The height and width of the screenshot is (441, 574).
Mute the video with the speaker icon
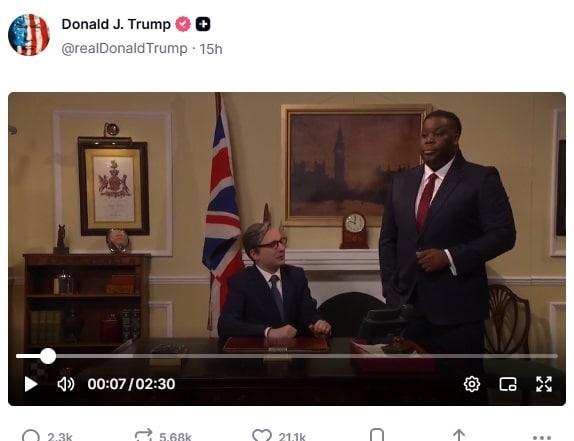pyautogui.click(x=66, y=384)
